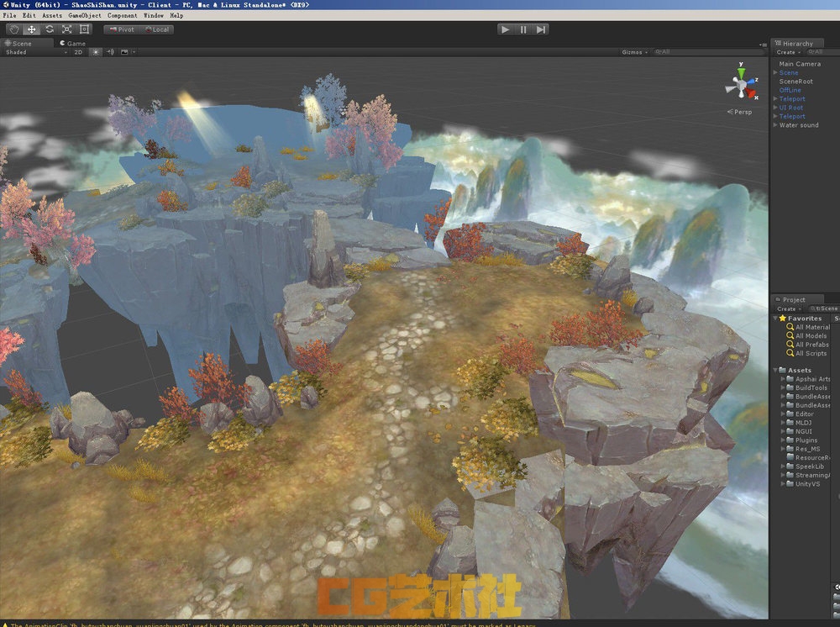The width and height of the screenshot is (840, 627).
Task: Click the Step frame button
Action: (540, 29)
